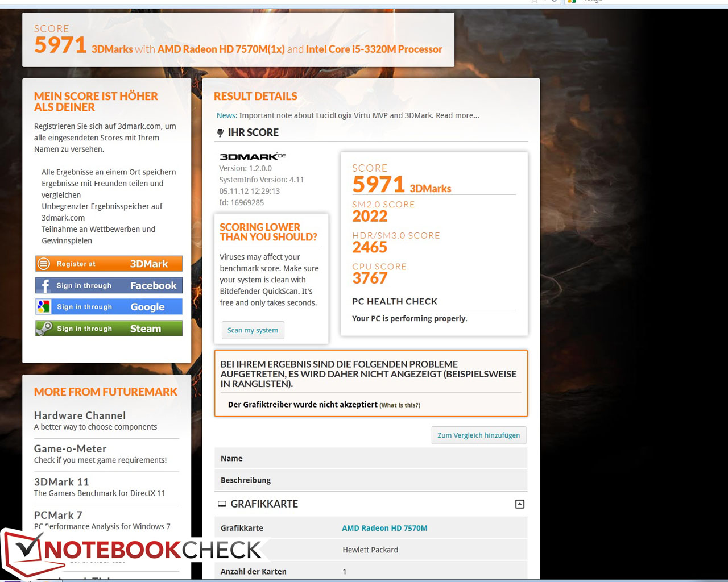
Task: Click 'MORE FROM FUTUREMARK' heading
Action: [x=106, y=392]
